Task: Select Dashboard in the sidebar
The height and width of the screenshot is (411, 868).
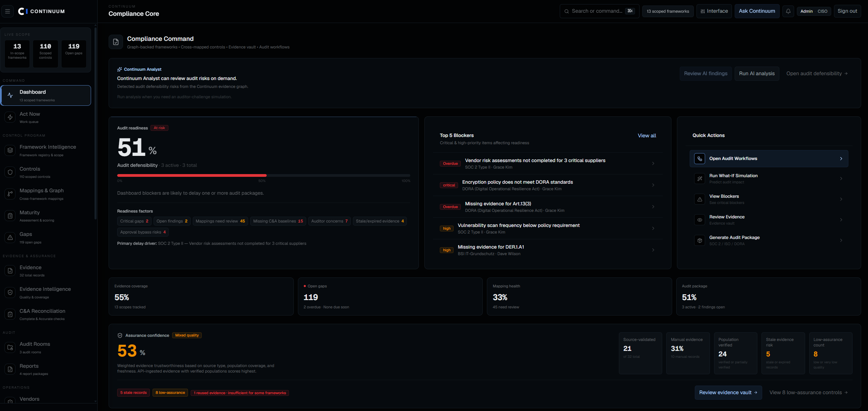Action: tap(46, 95)
